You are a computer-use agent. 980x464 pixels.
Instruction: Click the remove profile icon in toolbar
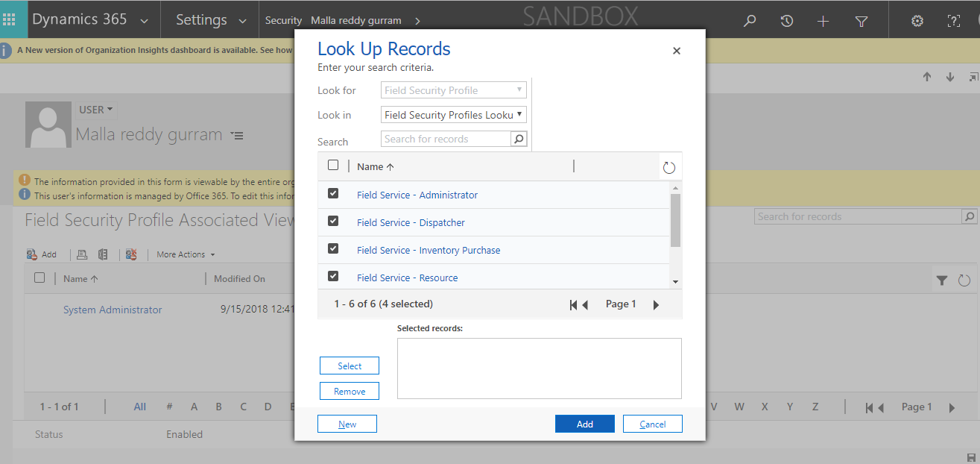point(131,254)
